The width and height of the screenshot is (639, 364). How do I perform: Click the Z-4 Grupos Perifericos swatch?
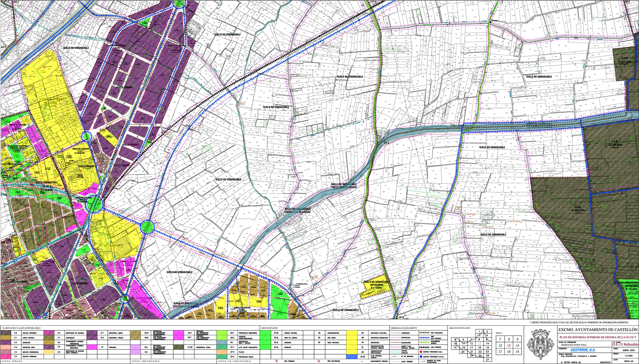pos(6,352)
